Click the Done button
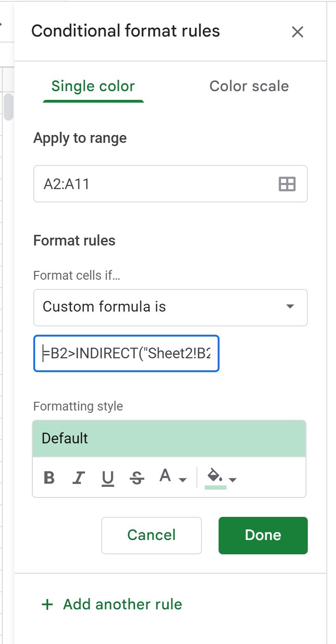Viewport: 336px width, 644px height. 263,535
